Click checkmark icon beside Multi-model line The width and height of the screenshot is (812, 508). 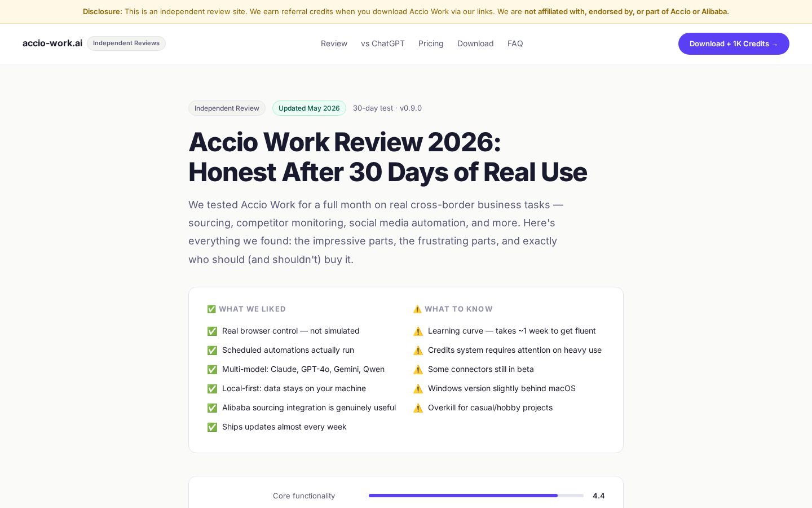[212, 370]
